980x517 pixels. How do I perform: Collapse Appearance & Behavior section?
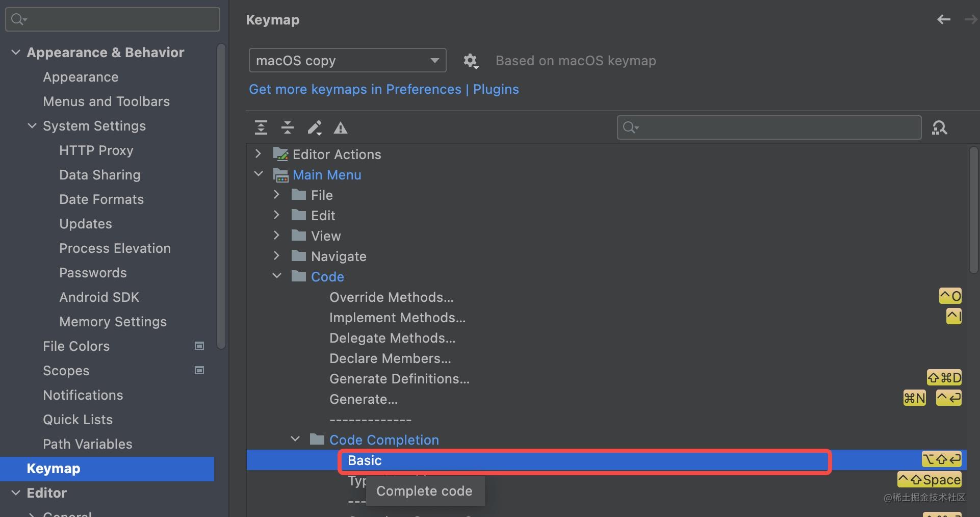click(16, 52)
